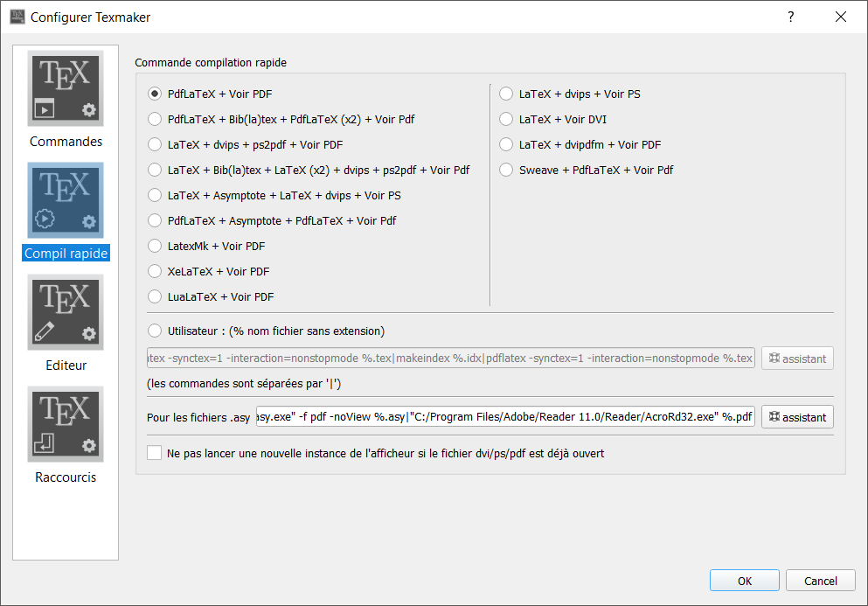Open the Raccourcis shortcuts icon
Screen dimensions: 868x606
pos(66,424)
